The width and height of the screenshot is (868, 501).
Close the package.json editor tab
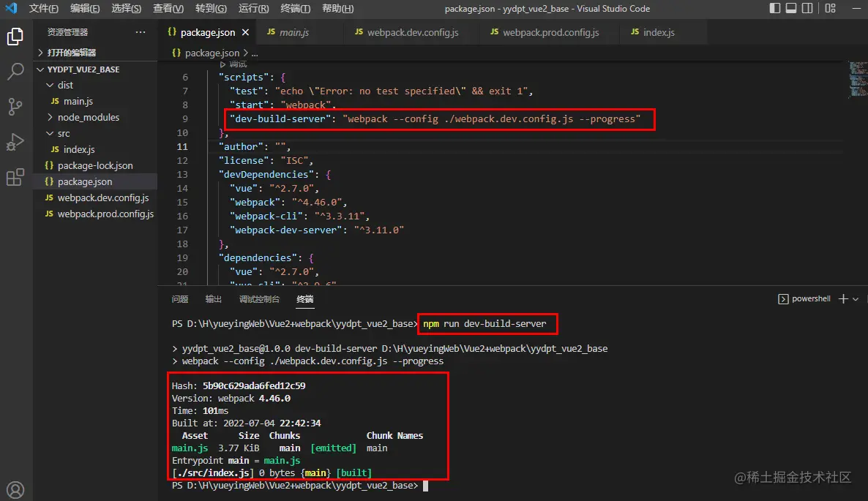(245, 33)
